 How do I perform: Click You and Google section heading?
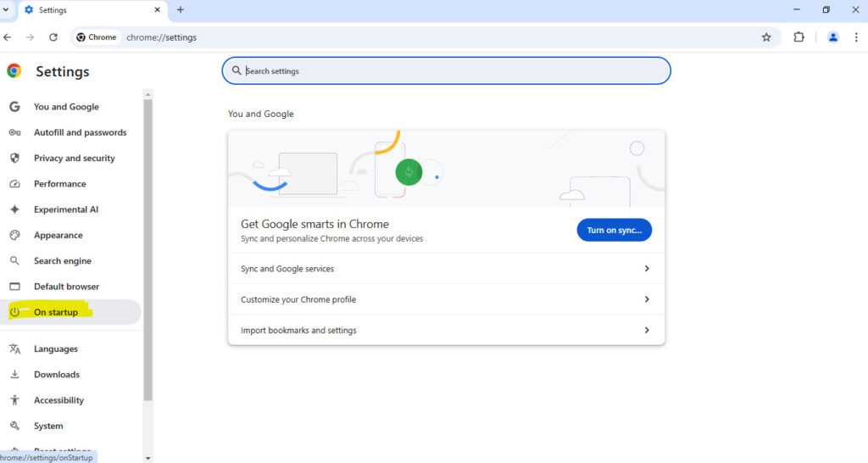tap(261, 114)
